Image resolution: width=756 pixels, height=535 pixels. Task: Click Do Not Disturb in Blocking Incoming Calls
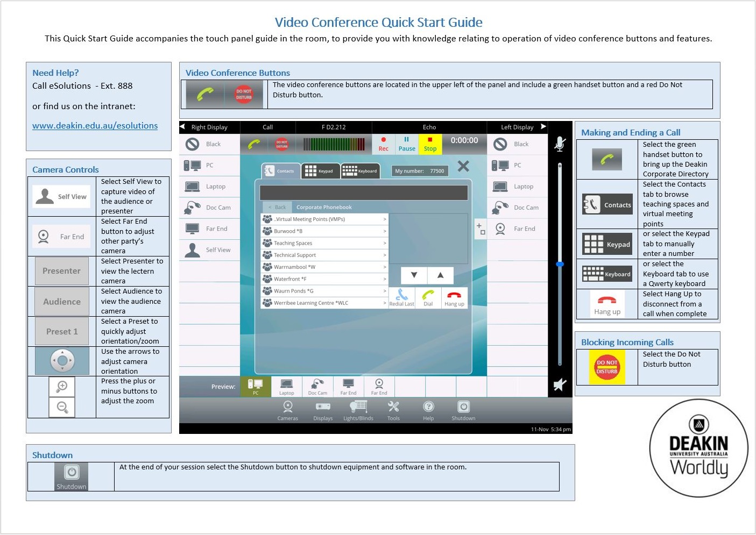coord(607,367)
